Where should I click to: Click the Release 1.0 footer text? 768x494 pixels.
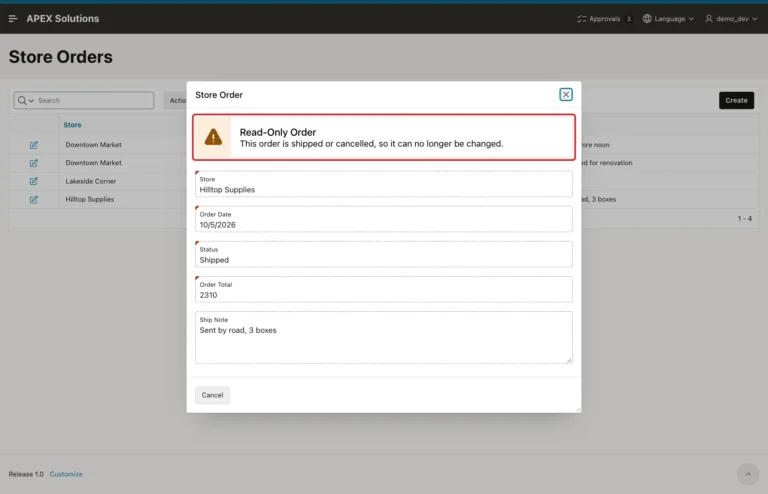pyautogui.click(x=26, y=474)
